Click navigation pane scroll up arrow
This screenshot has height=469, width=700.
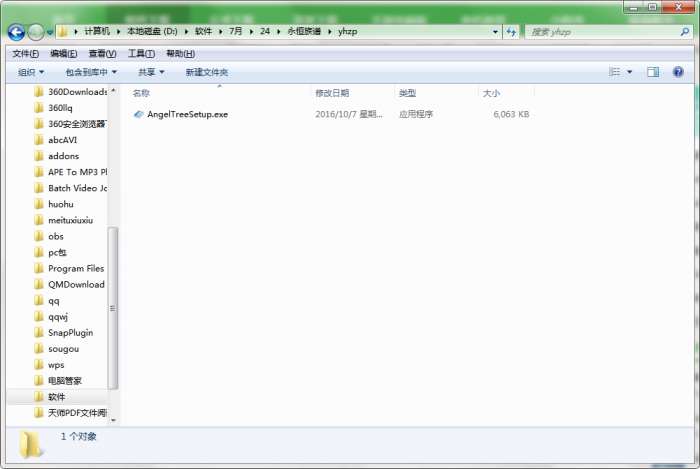(x=113, y=91)
